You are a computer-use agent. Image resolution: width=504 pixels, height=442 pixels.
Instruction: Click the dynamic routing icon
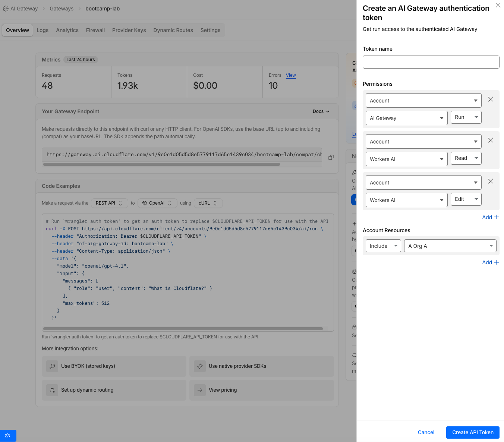[52, 390]
